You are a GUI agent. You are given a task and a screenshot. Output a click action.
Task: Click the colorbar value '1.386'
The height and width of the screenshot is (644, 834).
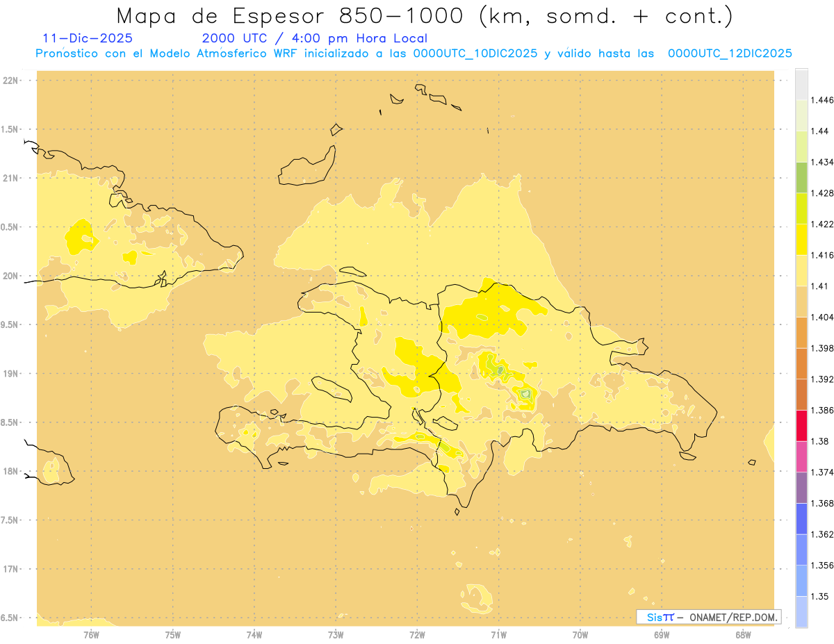824,410
